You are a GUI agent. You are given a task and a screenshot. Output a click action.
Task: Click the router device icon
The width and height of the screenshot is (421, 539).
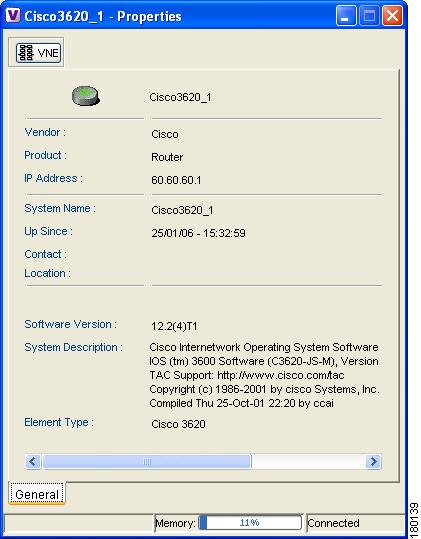(x=86, y=96)
